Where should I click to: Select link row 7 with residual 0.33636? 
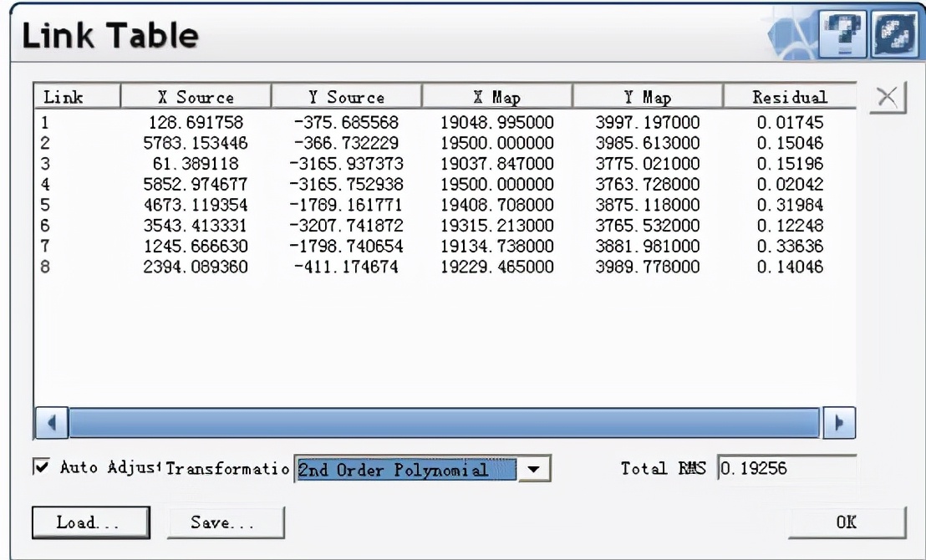coord(334,247)
